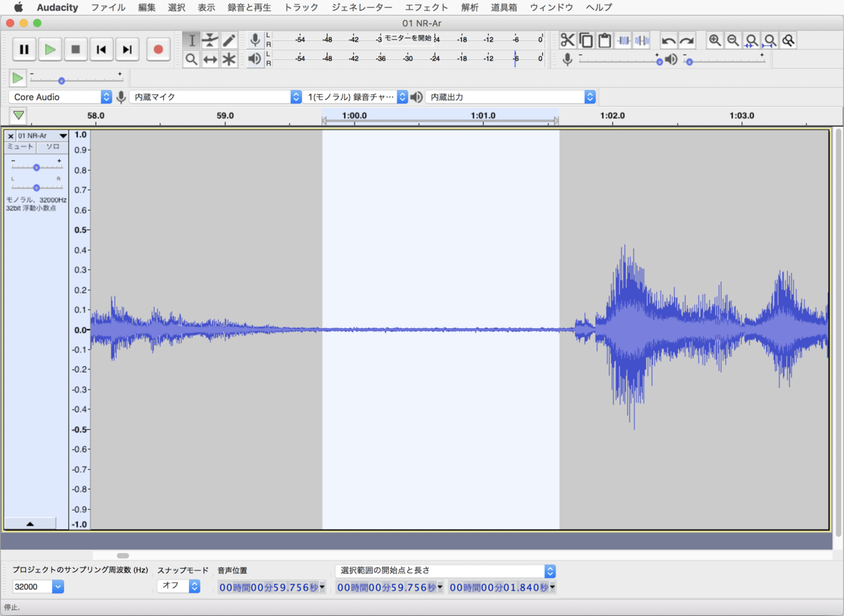Click the zoom toggle magnifier icon
This screenshot has height=616, width=844.
click(788, 41)
